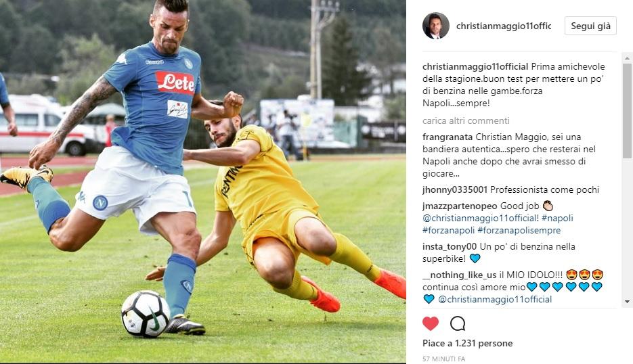Open the header username christianmaggio11offic

(x=504, y=26)
